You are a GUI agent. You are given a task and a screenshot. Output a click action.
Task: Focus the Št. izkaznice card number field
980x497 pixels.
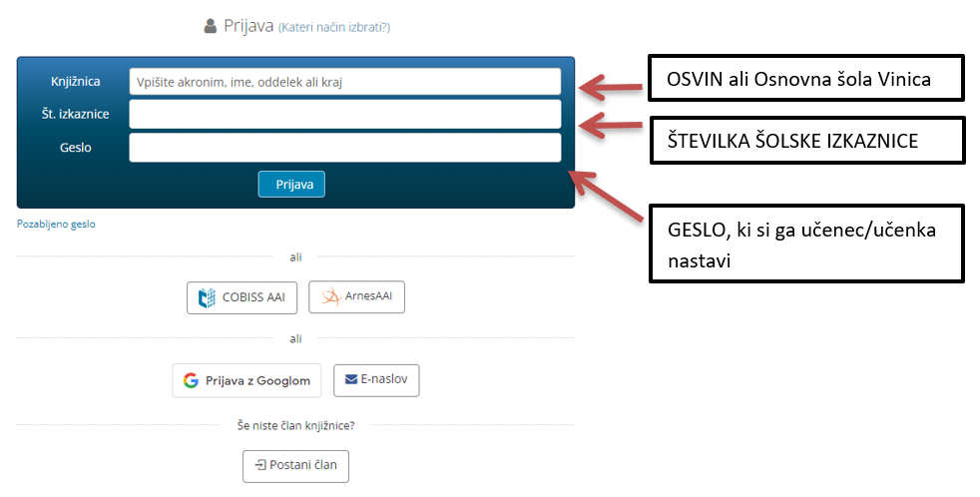[345, 115]
